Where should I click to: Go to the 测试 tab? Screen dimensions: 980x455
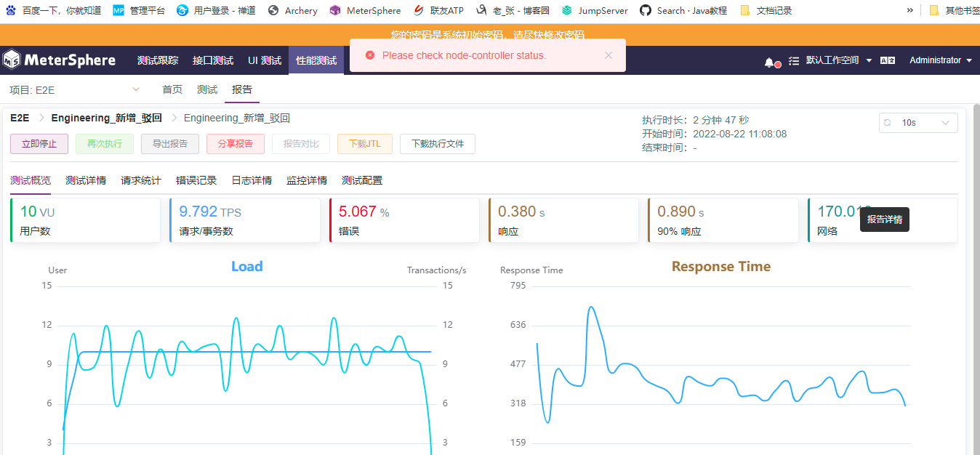click(207, 89)
